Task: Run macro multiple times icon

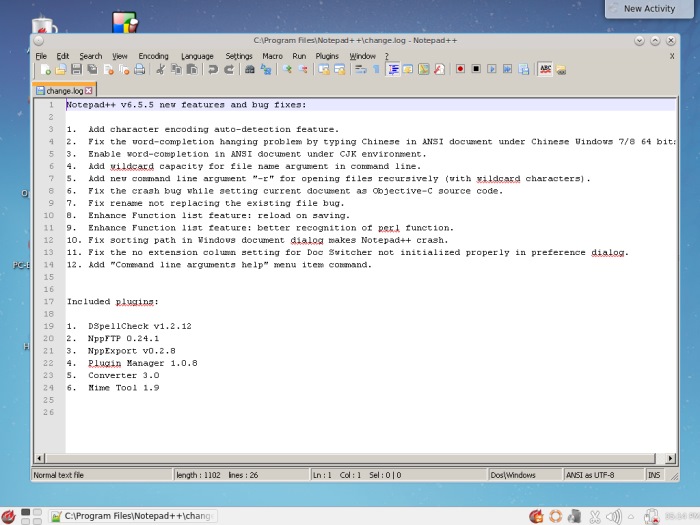Action: (508, 69)
